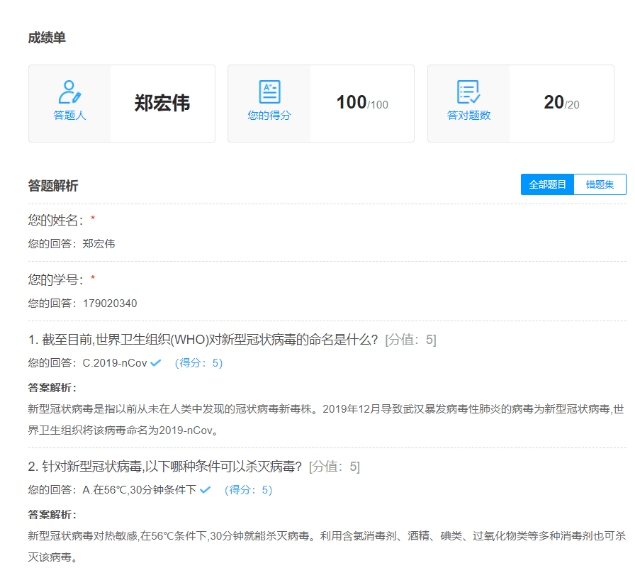
Task: Click the 20/20 correct answers count
Action: pyautogui.click(x=561, y=103)
